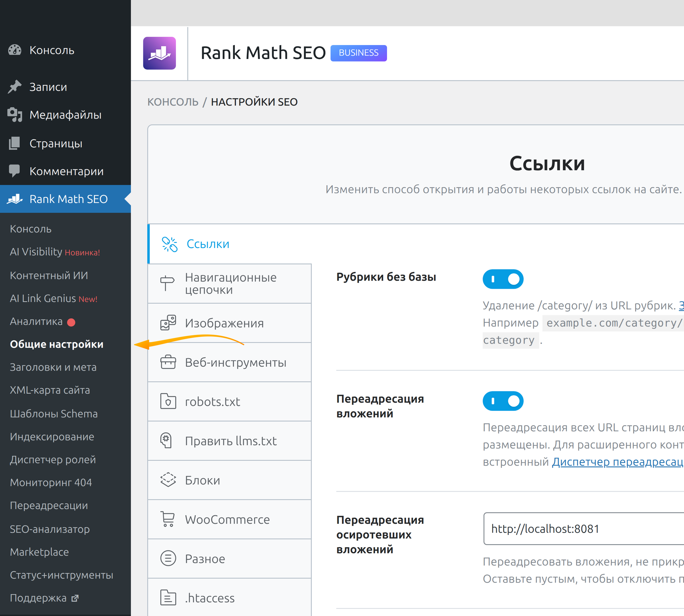Click the Rank Math SEO sidebar chart icon
This screenshot has width=684, height=616.
[x=15, y=199]
